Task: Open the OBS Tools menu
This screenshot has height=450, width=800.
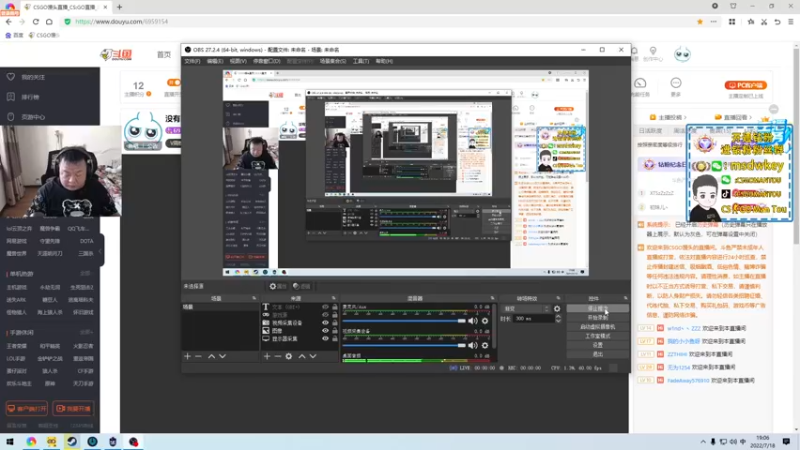Action: pos(361,61)
